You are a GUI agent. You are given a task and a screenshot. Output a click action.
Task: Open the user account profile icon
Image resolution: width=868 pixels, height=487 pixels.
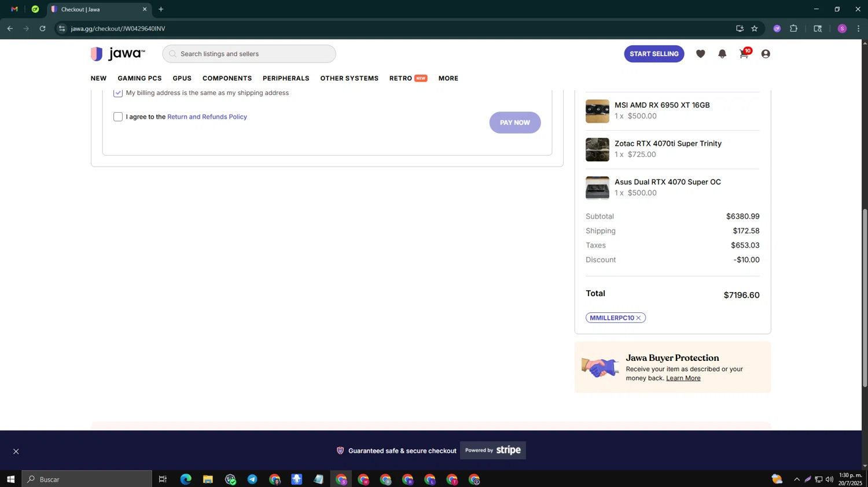point(766,54)
